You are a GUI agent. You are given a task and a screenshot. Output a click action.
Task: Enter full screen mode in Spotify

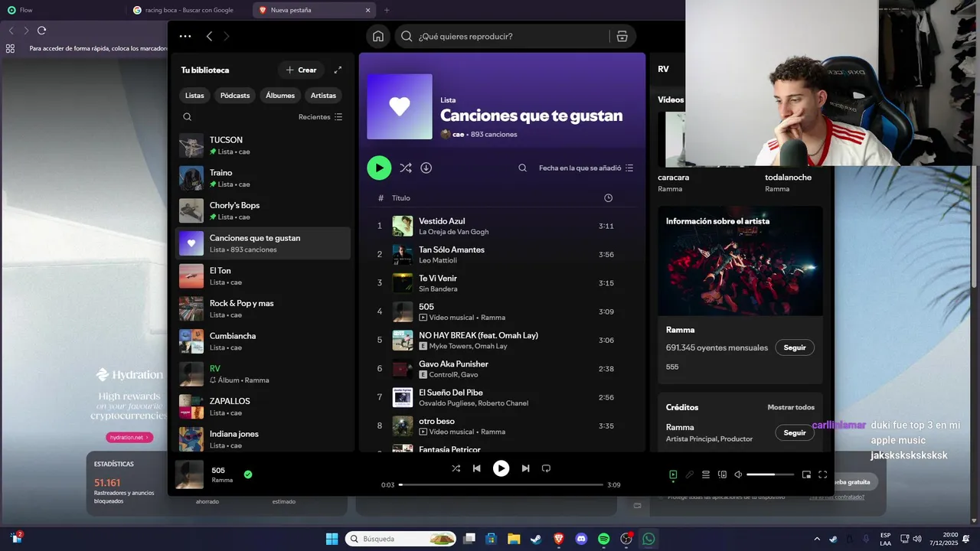823,474
